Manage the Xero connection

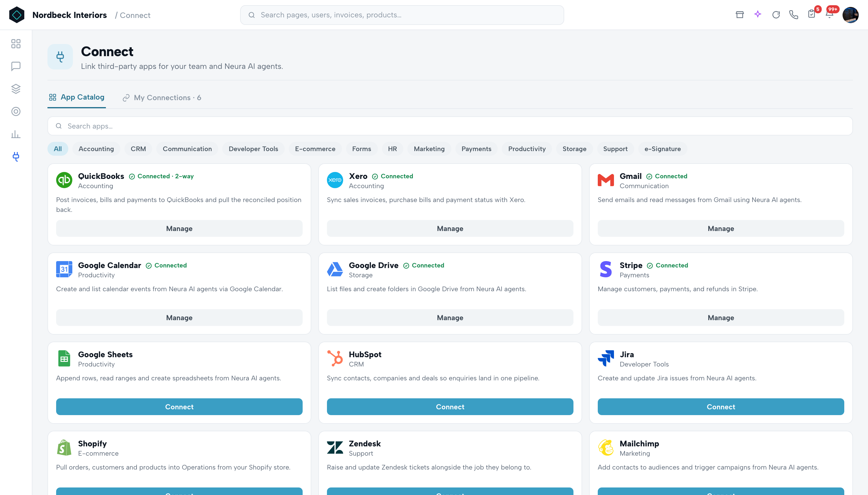[x=450, y=228]
